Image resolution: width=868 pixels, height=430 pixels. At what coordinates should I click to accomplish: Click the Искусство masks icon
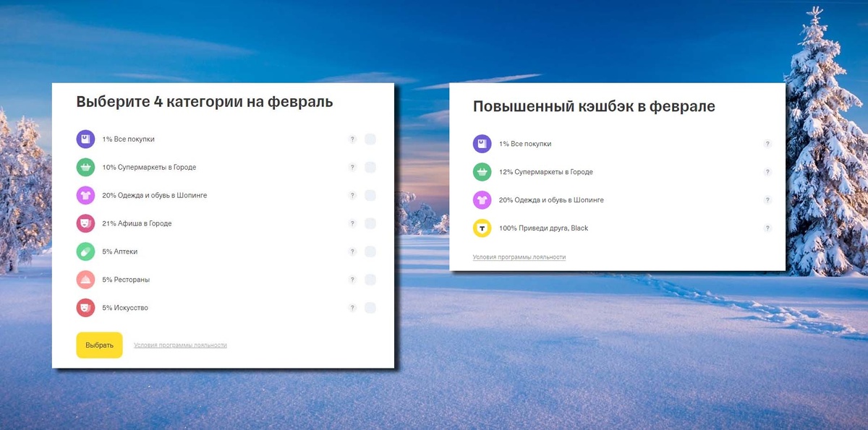(85, 307)
